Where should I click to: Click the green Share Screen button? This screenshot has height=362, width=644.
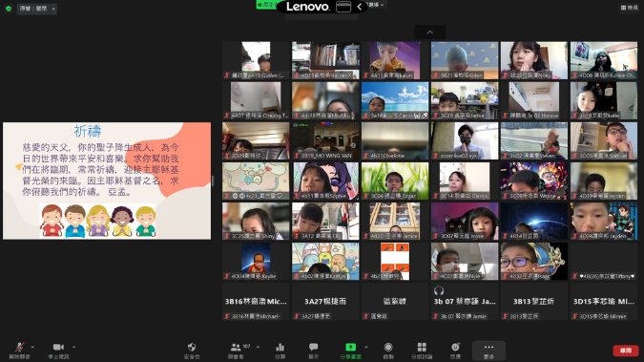click(350, 351)
